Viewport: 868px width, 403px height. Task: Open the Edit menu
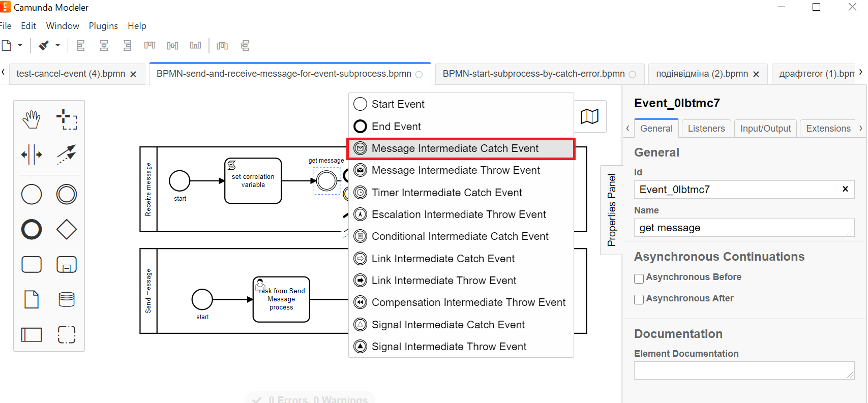tap(28, 26)
